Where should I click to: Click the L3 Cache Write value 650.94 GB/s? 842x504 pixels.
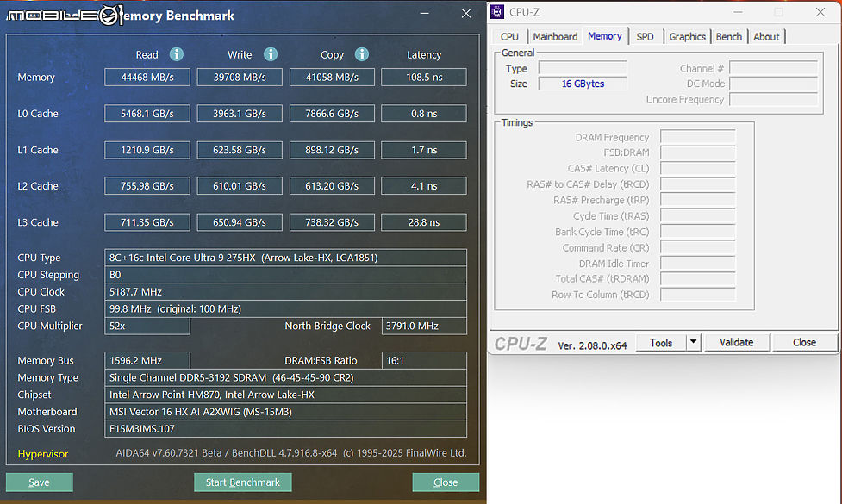coord(240,222)
